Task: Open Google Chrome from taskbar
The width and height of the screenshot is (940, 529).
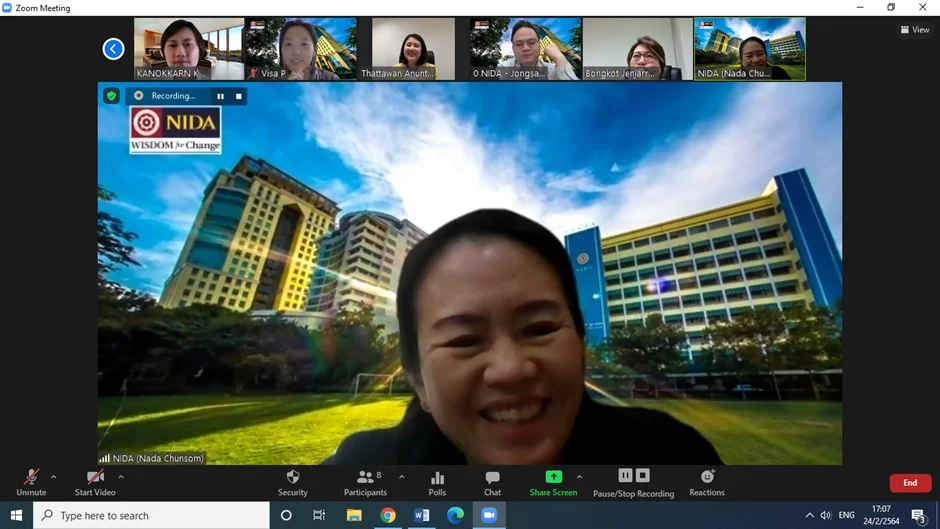Action: click(x=388, y=515)
